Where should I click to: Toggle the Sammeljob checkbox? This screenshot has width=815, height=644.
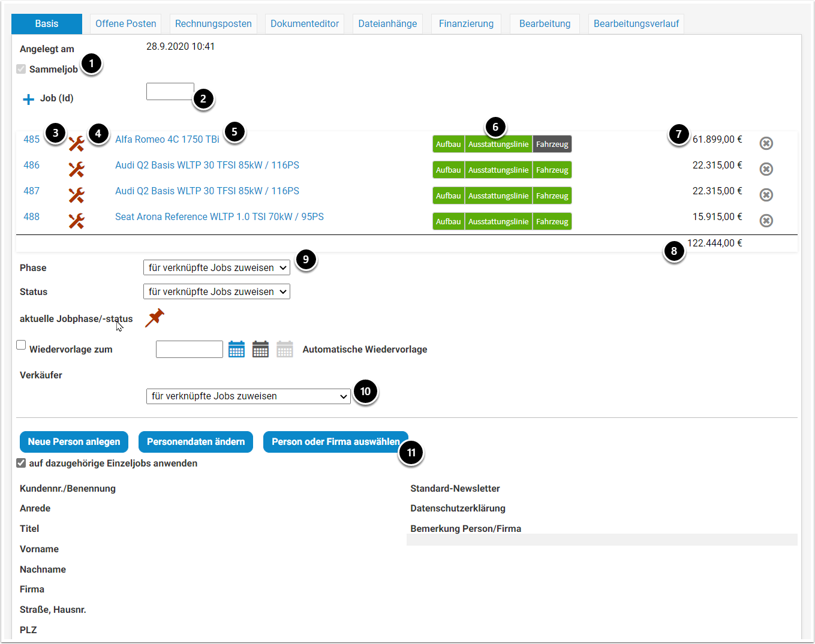(21, 69)
